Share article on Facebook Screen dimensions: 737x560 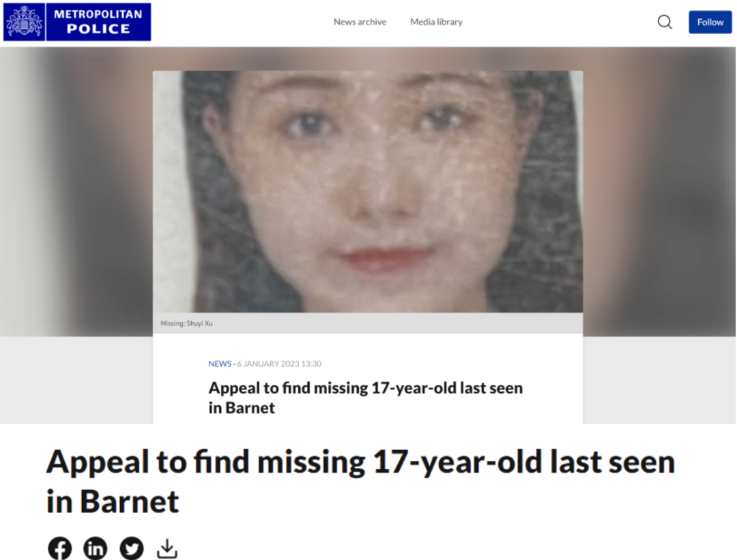59,548
